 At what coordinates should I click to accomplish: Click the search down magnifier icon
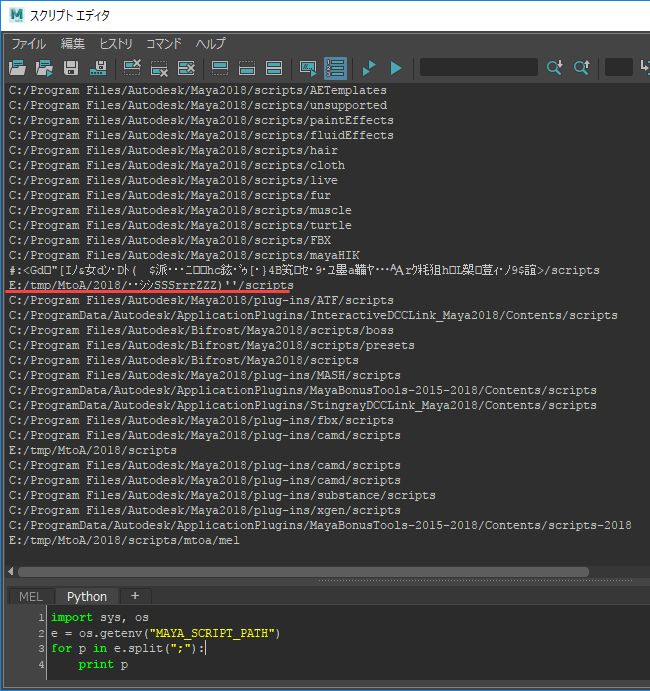click(554, 68)
